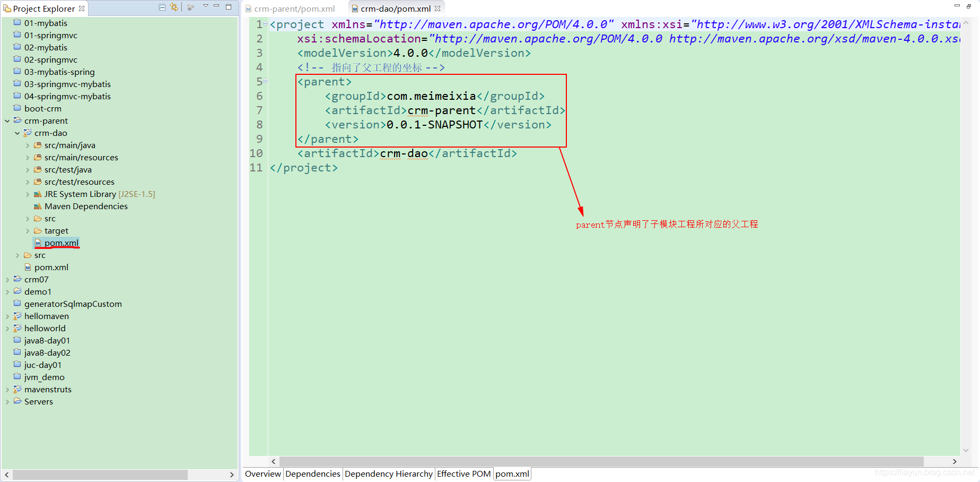Viewport: 980px width, 482px height.
Task: Expand src/test/resources folder
Action: pos(28,182)
